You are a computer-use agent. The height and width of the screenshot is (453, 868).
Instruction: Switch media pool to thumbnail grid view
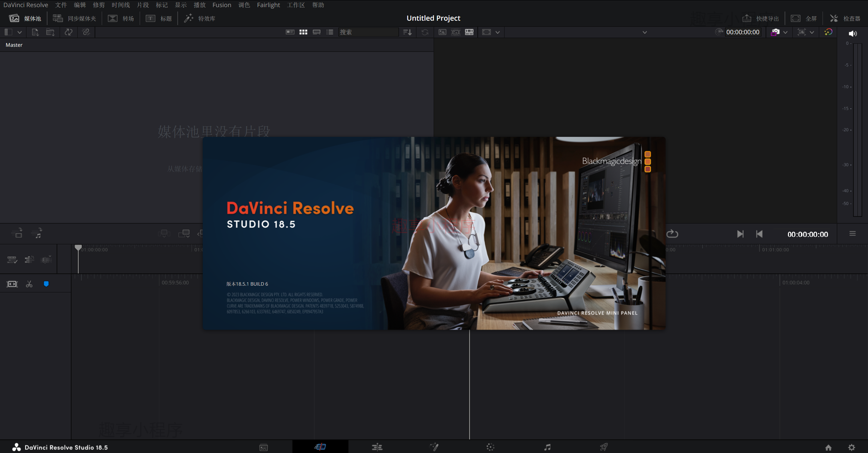(x=303, y=32)
